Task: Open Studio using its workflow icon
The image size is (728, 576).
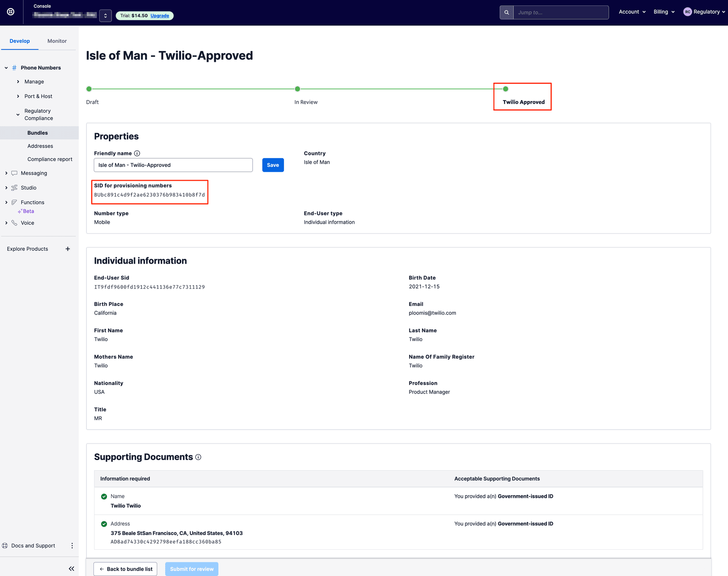Action: tap(15, 187)
